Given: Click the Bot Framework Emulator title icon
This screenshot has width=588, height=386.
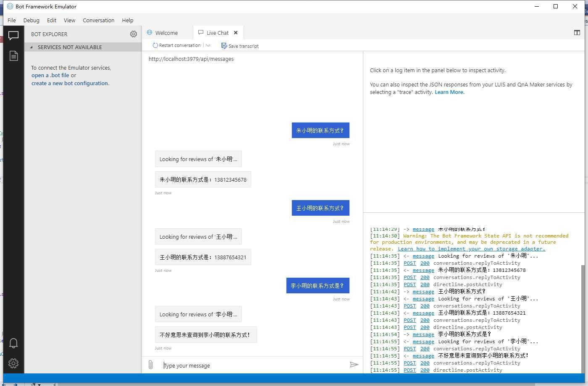Looking at the screenshot, I should [x=10, y=6].
